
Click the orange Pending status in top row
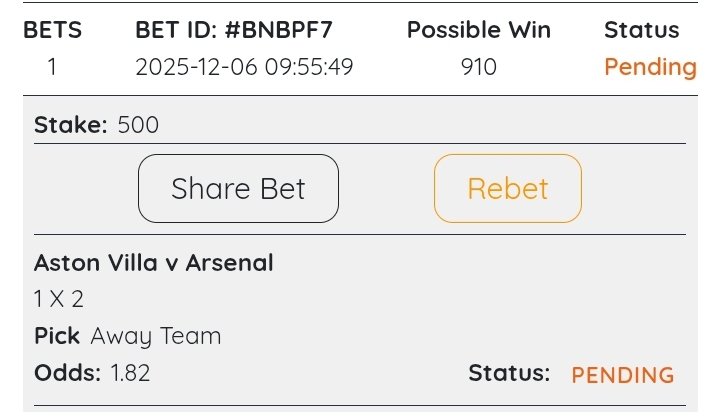[x=650, y=68]
